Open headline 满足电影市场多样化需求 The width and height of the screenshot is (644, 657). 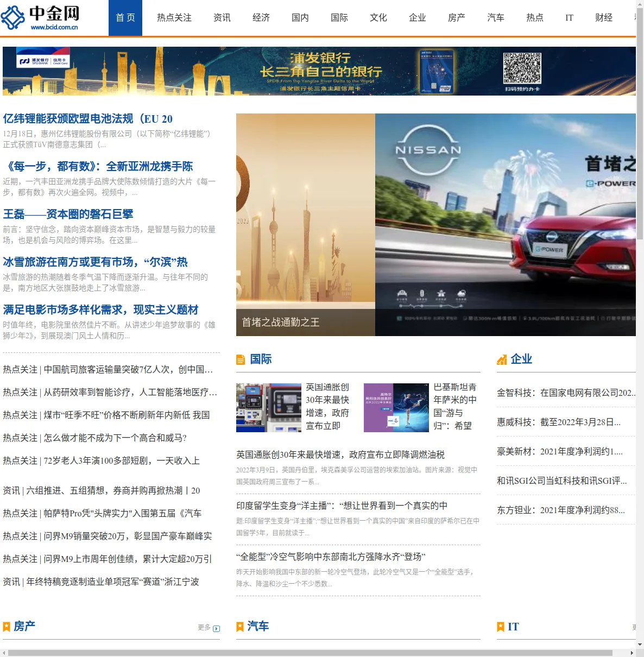100,310
